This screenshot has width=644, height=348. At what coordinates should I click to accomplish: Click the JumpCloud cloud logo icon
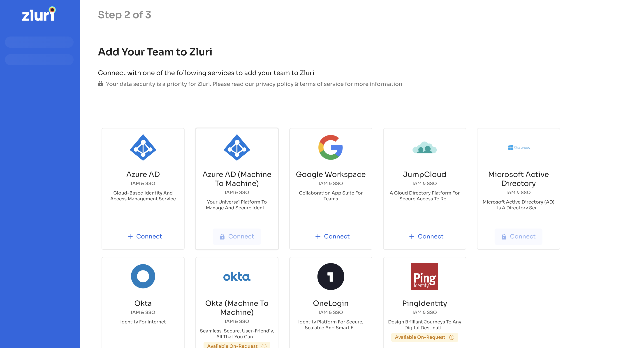point(424,148)
